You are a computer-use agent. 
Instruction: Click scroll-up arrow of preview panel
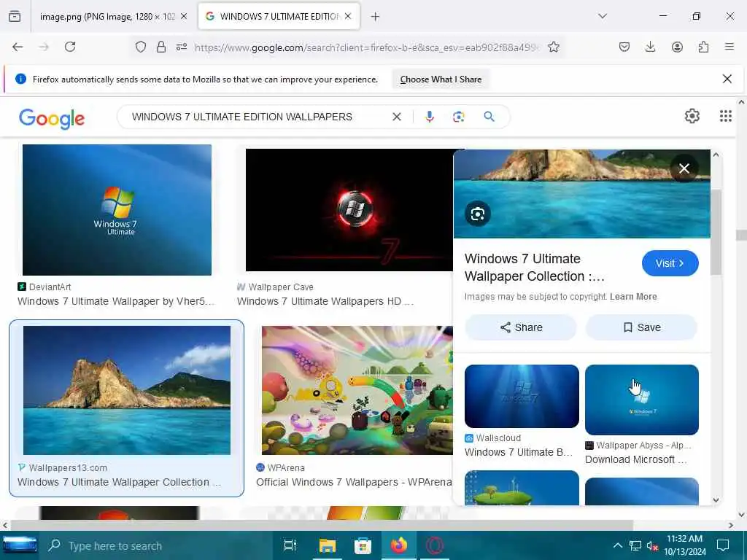coord(716,155)
